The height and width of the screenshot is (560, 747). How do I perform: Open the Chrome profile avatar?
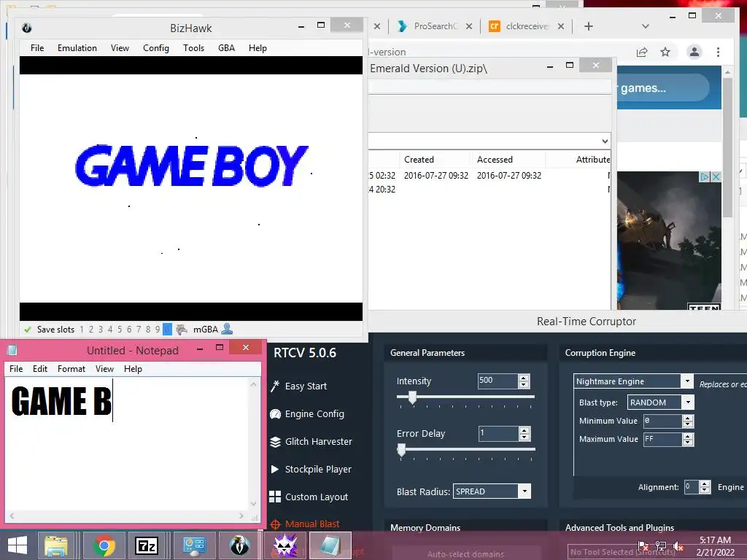point(694,52)
